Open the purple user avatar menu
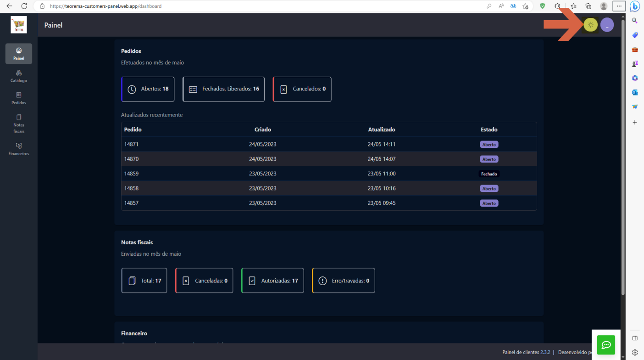 coord(607,25)
